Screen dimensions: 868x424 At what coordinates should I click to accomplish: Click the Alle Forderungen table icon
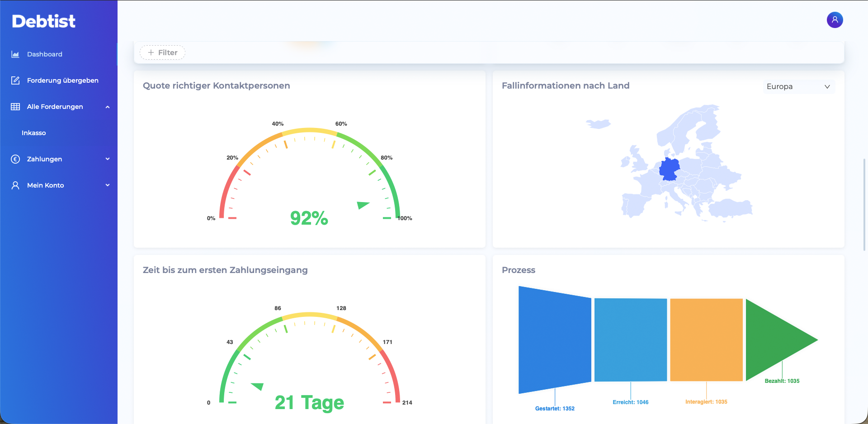coord(15,107)
